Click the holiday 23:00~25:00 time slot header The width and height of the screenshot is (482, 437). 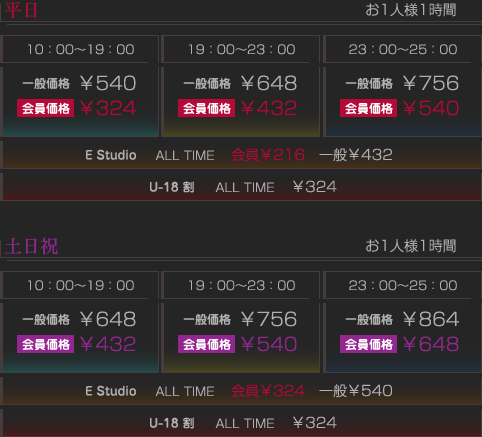point(403,285)
